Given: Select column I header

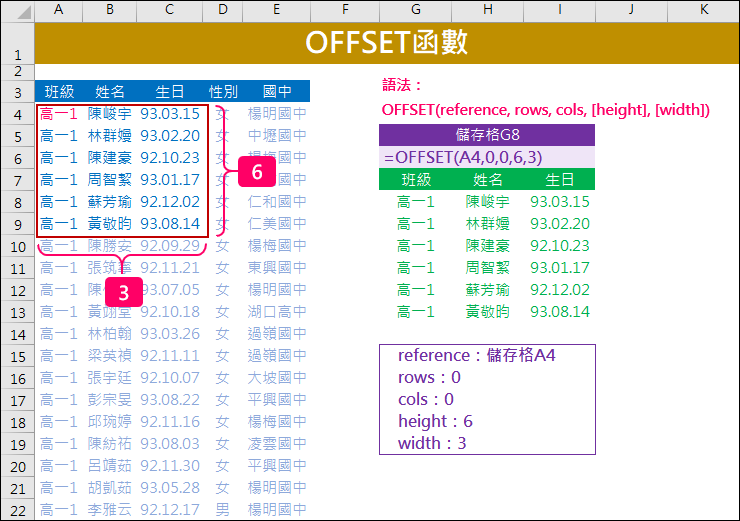Looking at the screenshot, I should [x=560, y=10].
